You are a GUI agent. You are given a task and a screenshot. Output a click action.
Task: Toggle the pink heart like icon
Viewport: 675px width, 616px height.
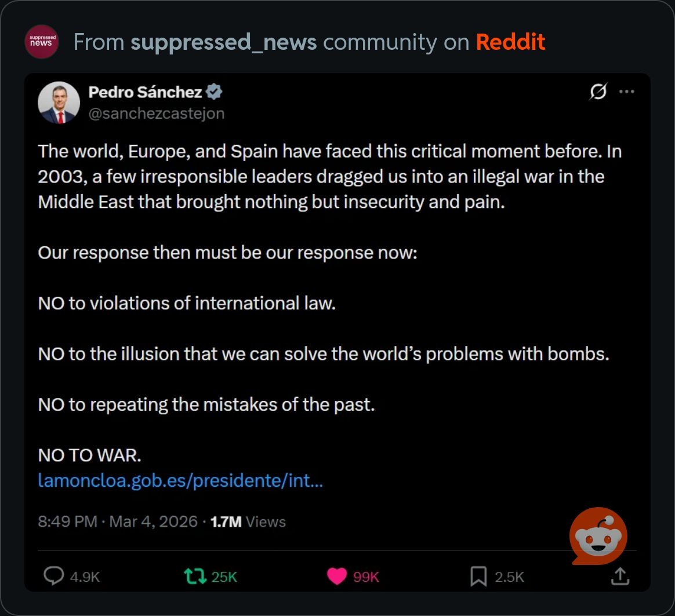pyautogui.click(x=336, y=576)
